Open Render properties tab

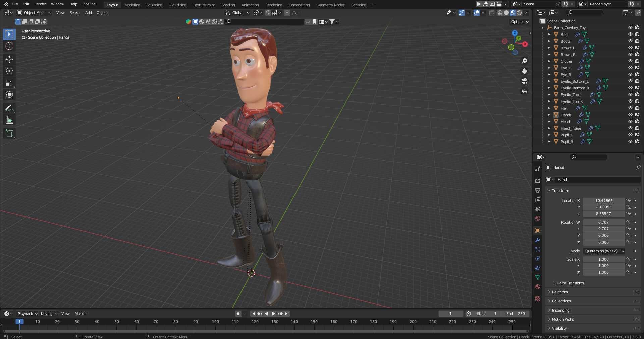pyautogui.click(x=538, y=181)
